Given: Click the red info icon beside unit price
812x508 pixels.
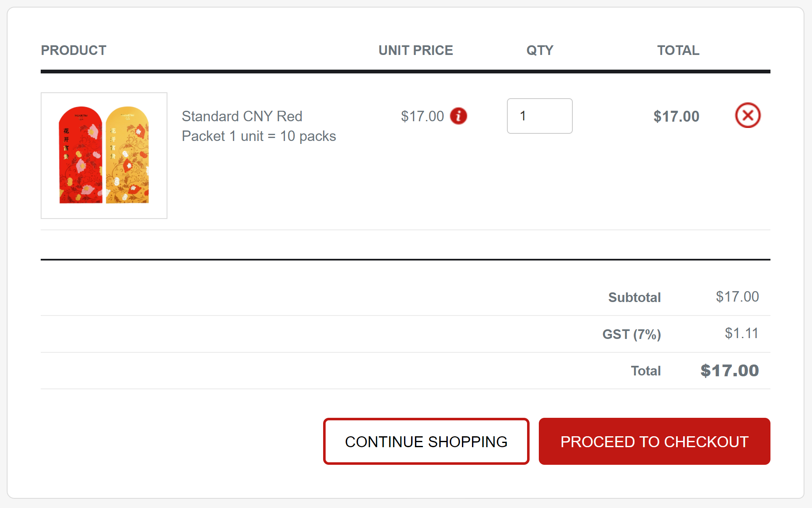Looking at the screenshot, I should click(458, 116).
